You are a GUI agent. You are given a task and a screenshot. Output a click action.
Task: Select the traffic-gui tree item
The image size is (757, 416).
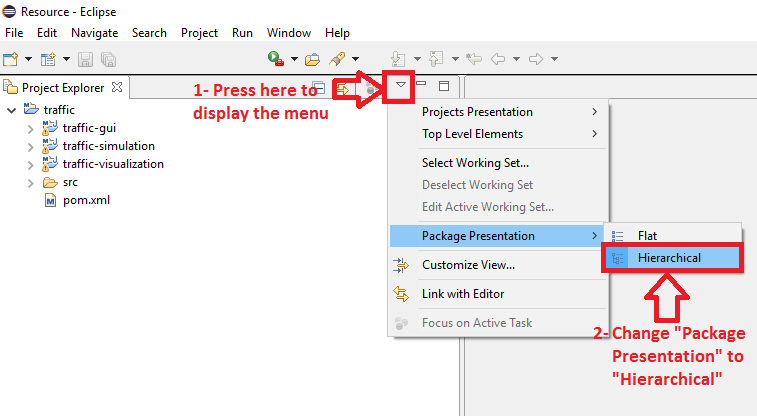(89, 128)
